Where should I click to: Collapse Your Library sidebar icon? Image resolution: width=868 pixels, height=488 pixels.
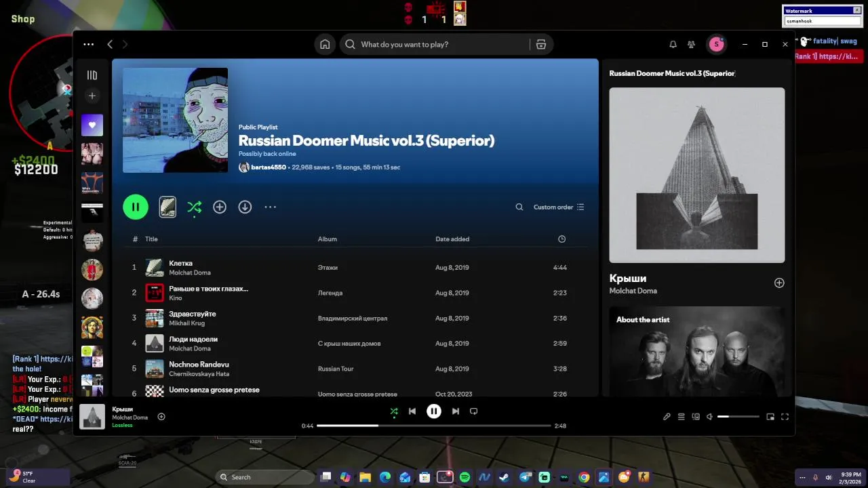tap(92, 75)
